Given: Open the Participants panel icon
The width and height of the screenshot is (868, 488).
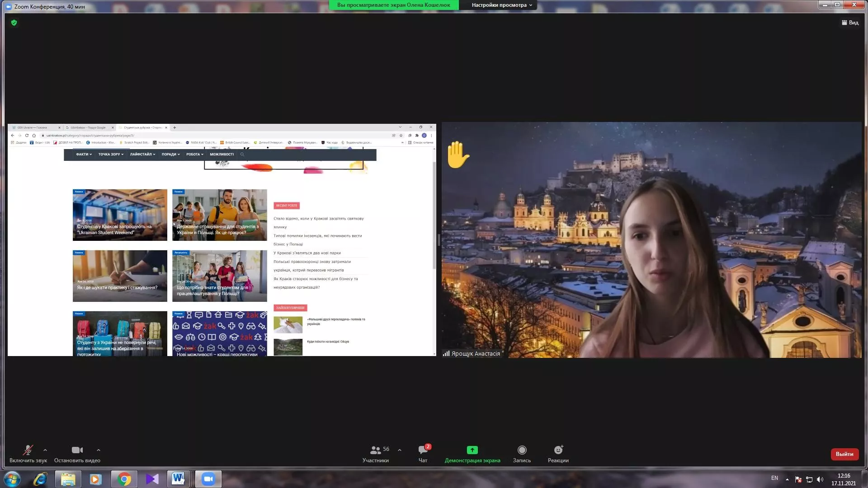Looking at the screenshot, I should [x=375, y=450].
